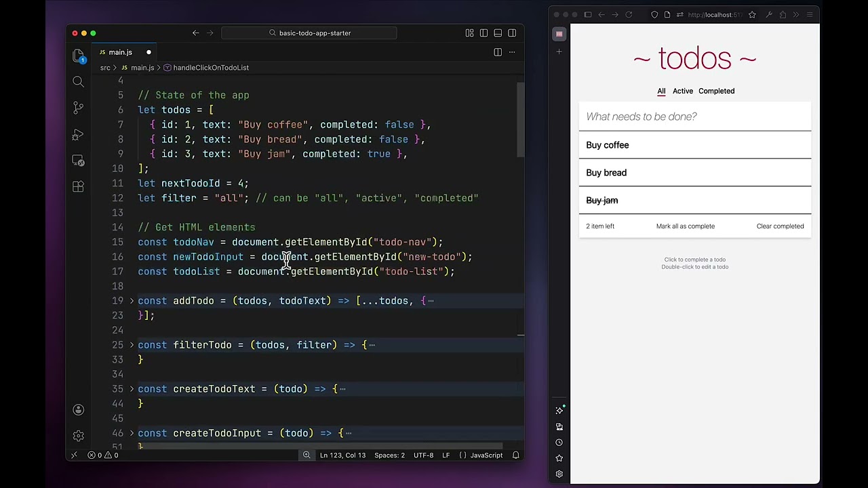Show Completed todos filter
This screenshot has width=868, height=488.
[716, 91]
